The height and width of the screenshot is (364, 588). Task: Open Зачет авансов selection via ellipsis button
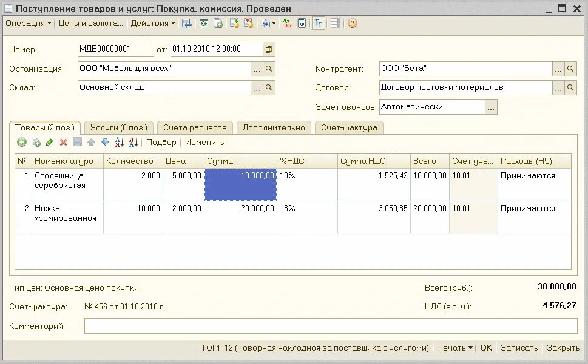point(491,107)
